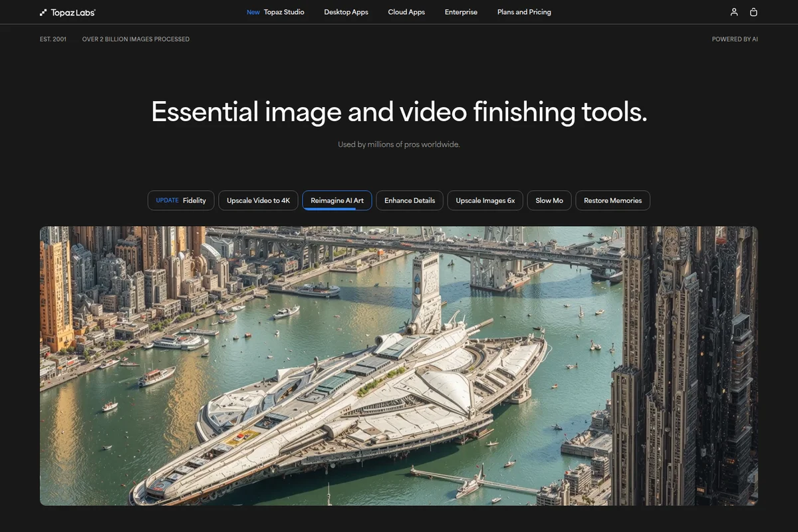Open the Restore Memories feature

[x=612, y=200]
